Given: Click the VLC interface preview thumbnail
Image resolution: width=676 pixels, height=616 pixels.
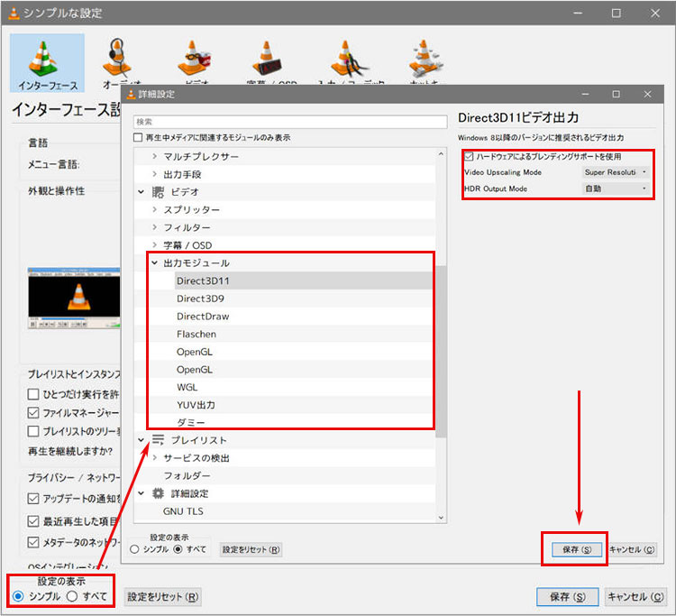Looking at the screenshot, I should click(74, 298).
